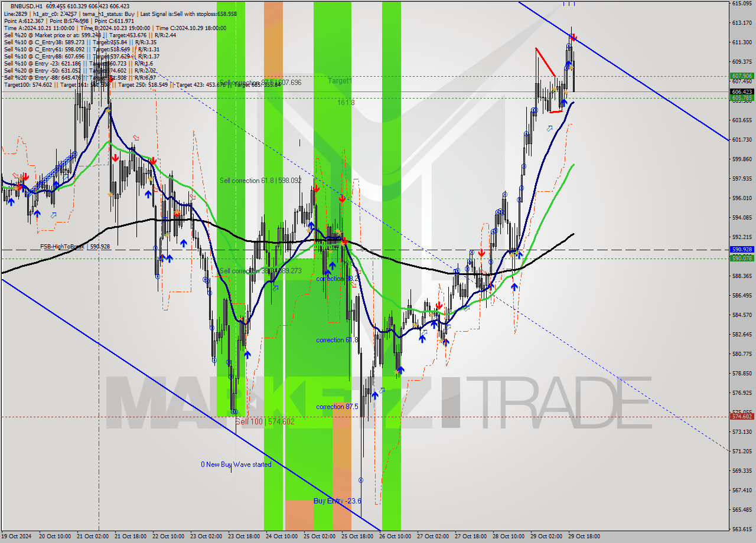Click the red 574.602 price tag

tap(742, 416)
